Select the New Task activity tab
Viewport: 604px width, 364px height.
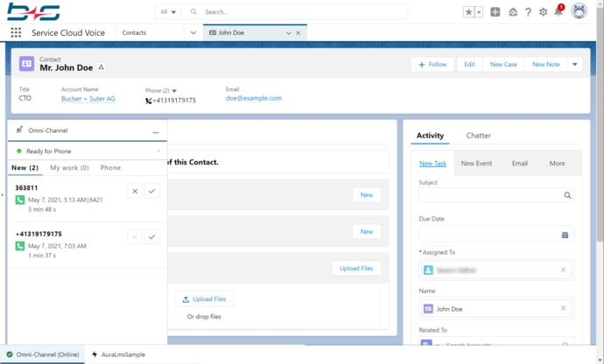432,164
